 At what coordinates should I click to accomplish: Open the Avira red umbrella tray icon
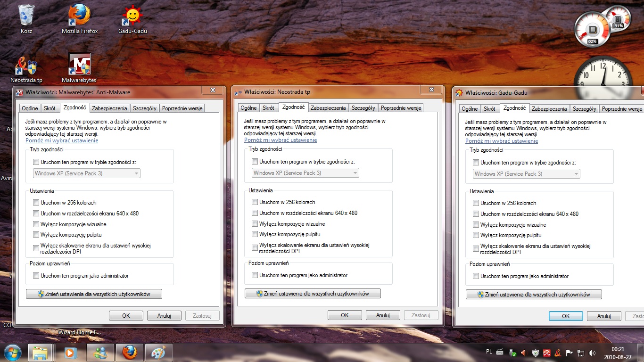click(x=546, y=353)
